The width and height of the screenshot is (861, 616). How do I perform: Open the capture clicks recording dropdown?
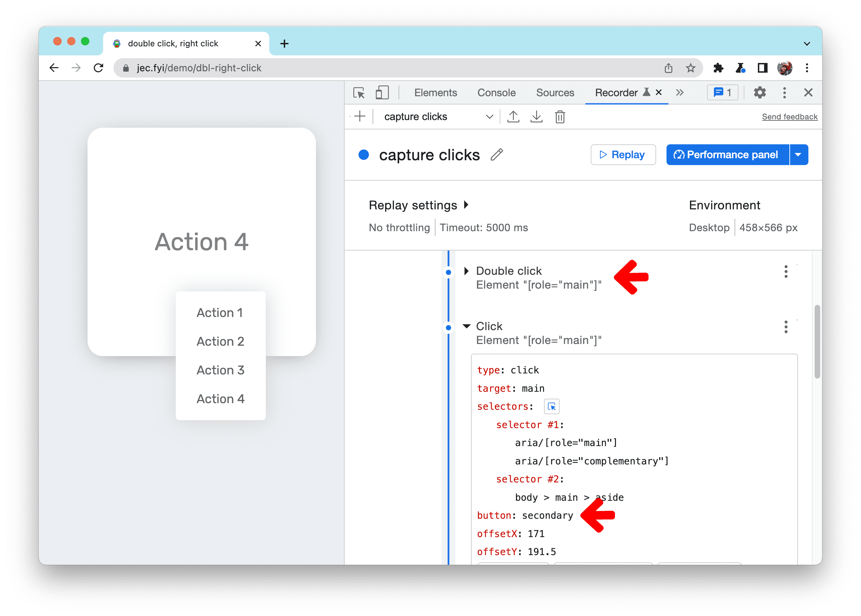tap(489, 117)
